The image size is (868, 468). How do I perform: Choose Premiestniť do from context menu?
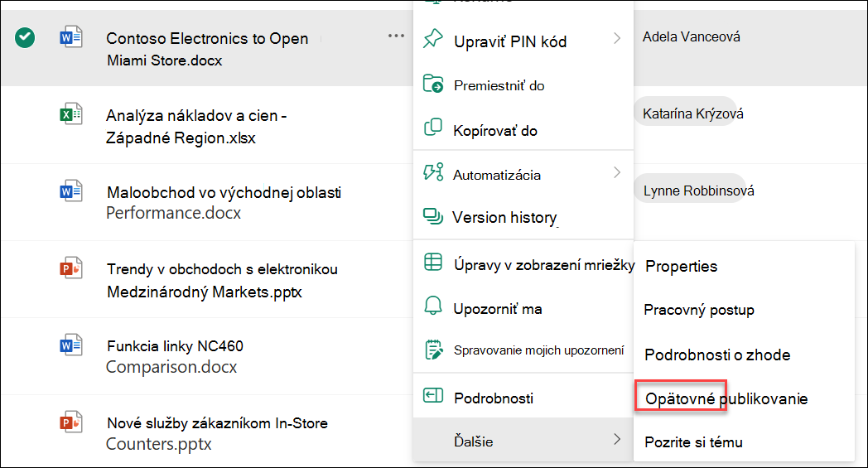point(523,84)
